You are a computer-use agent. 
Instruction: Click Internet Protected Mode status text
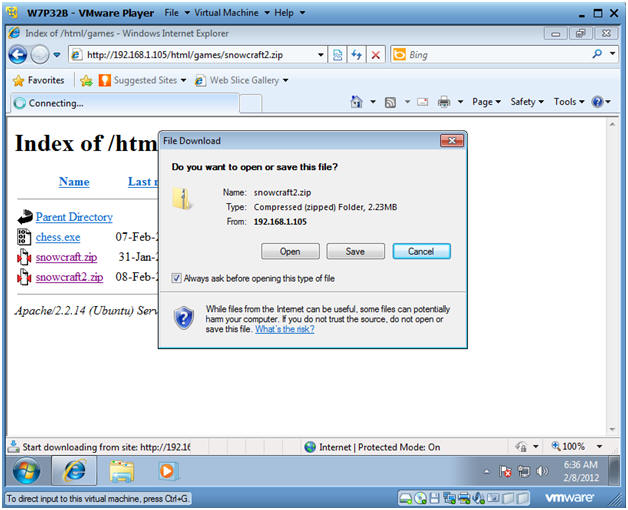379,447
